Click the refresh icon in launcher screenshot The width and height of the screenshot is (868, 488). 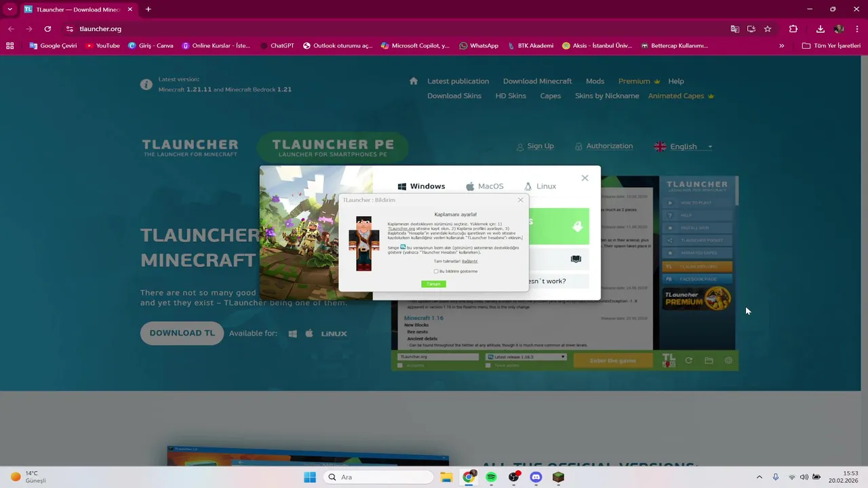pos(689,361)
